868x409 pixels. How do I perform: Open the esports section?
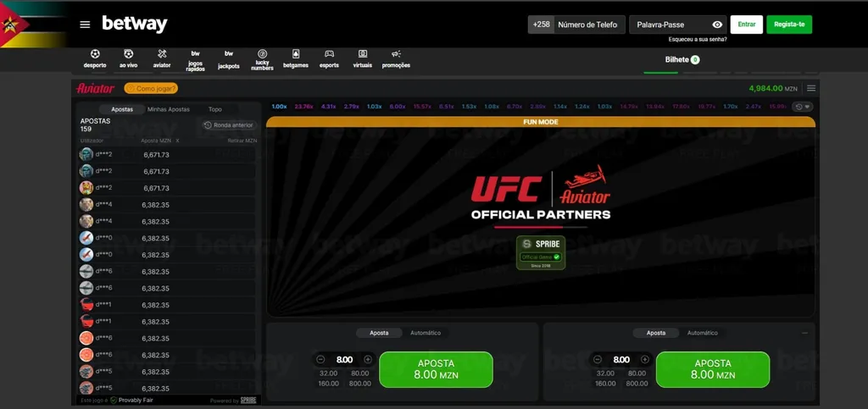[x=330, y=58]
